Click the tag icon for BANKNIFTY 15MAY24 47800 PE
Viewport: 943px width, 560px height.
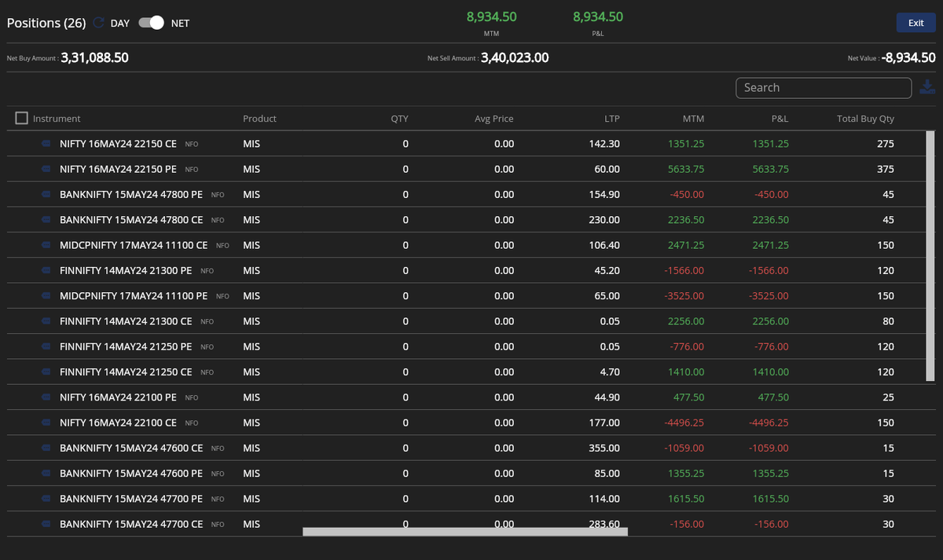click(46, 195)
